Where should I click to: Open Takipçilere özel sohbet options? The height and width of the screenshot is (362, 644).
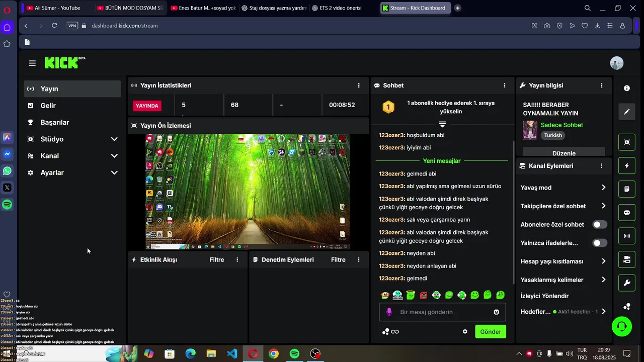(x=563, y=206)
